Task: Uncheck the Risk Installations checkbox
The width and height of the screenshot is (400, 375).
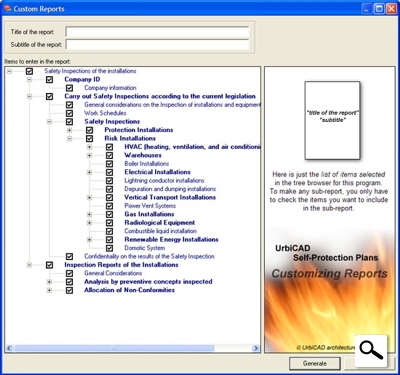Action: pyautogui.click(x=89, y=138)
